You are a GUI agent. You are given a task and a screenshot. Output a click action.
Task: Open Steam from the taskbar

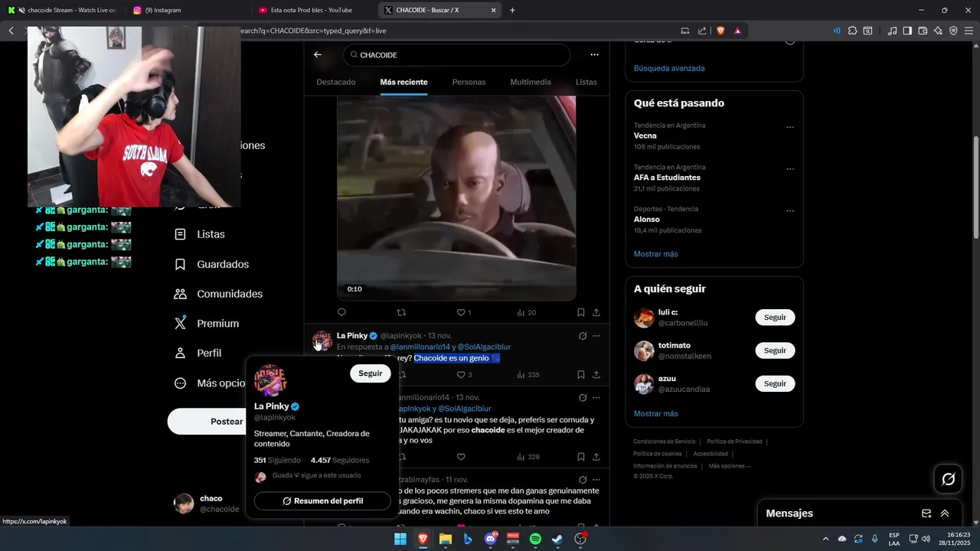point(557,539)
